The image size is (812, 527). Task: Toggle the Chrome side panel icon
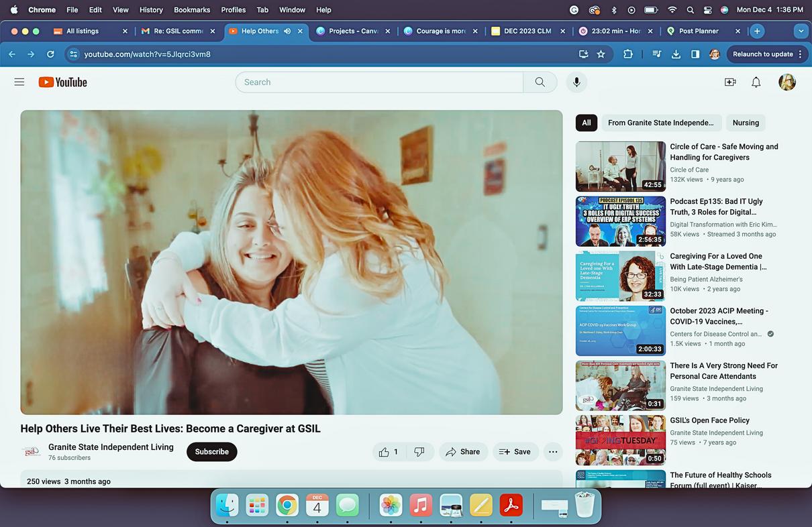click(x=695, y=54)
